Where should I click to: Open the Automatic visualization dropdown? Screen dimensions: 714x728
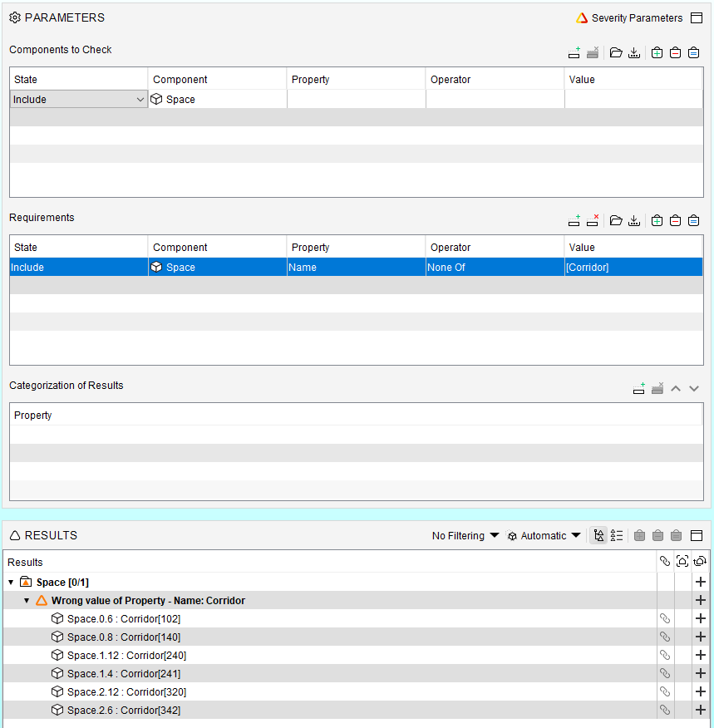[x=543, y=535]
